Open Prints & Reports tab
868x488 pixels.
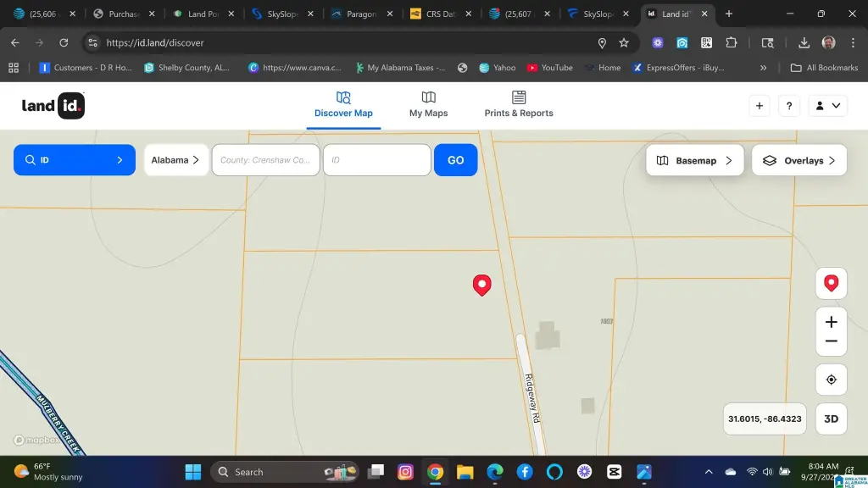point(519,105)
